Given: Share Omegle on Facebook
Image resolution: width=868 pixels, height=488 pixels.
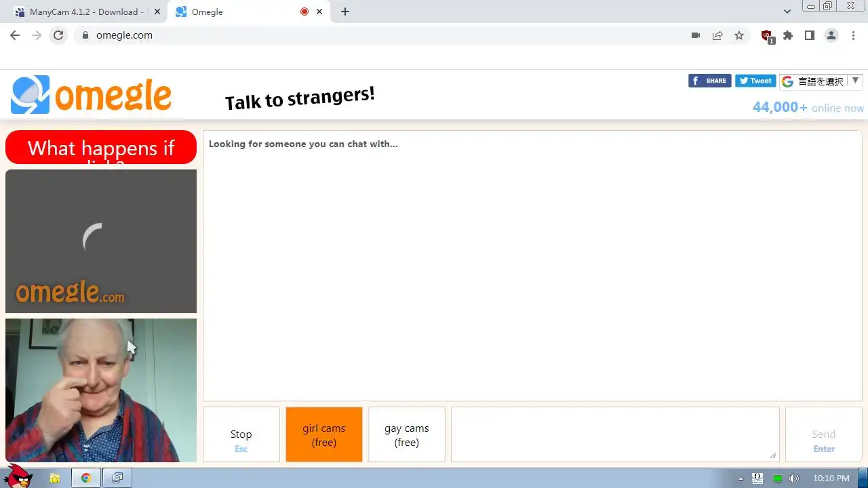Looking at the screenshot, I should coord(710,81).
